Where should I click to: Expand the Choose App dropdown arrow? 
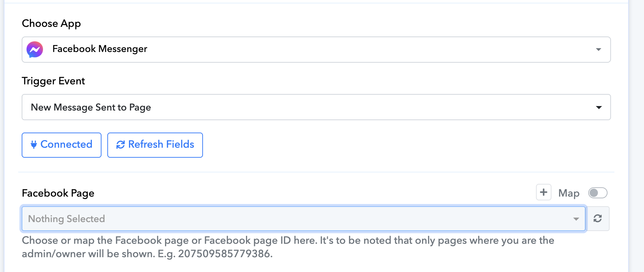(x=599, y=50)
